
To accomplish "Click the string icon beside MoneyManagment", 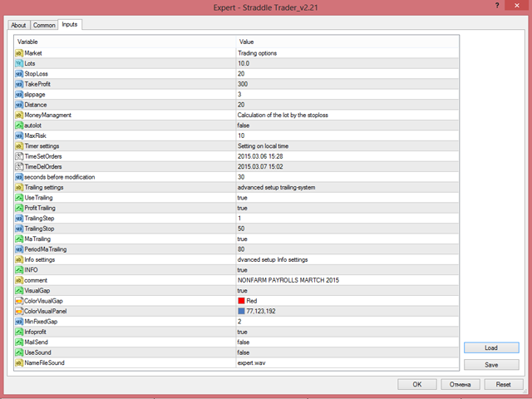I will pyautogui.click(x=19, y=115).
